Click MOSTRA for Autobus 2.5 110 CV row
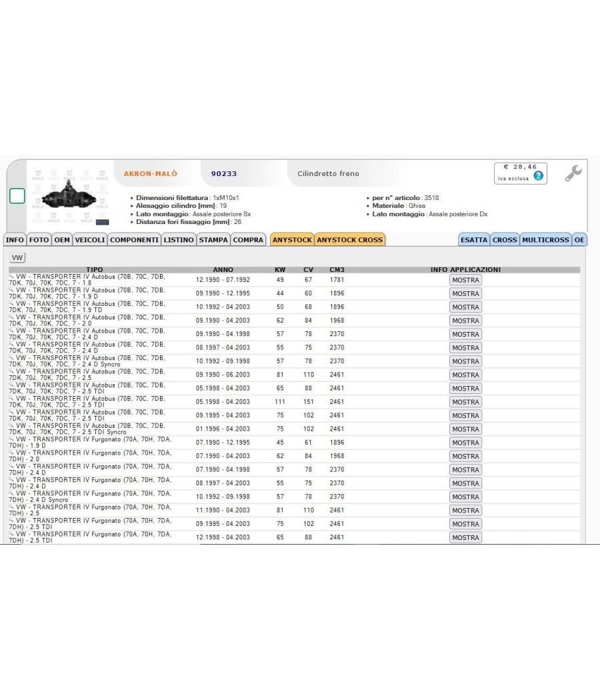Viewport: 600px width, 700px height. point(465,375)
